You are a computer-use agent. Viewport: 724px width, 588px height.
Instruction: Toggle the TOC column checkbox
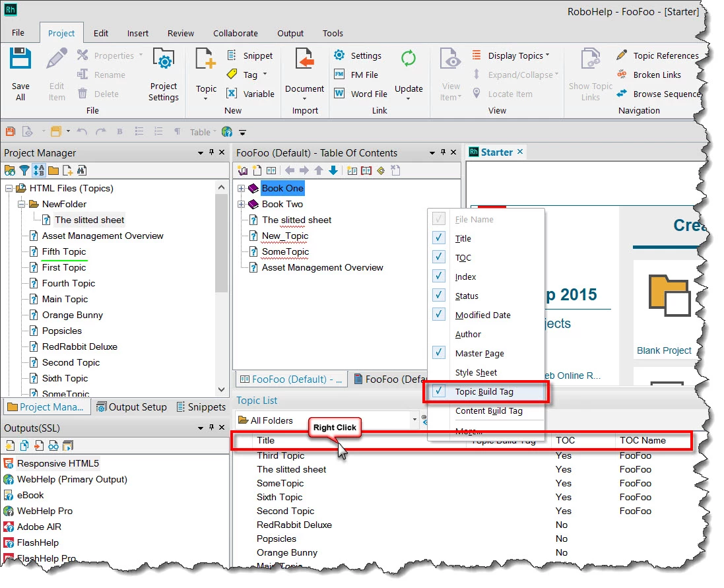pos(439,257)
